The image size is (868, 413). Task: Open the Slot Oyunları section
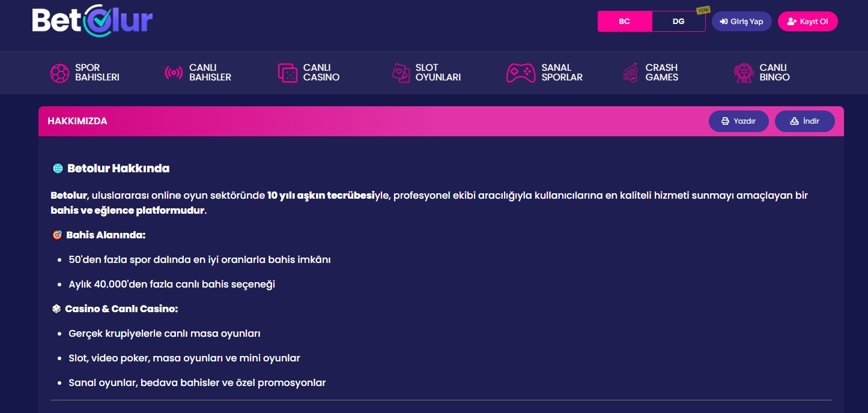click(426, 73)
